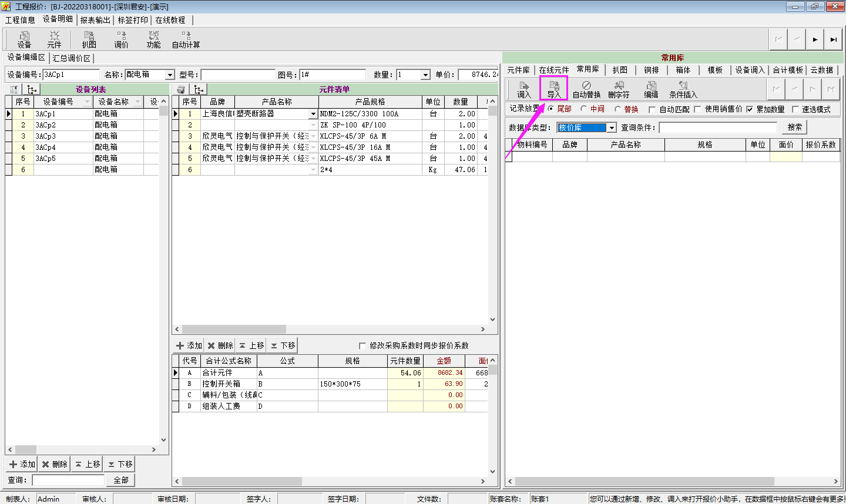Screen dimensions: 846x504
Task: Click 添加 below the equipment list
Action: 22,464
